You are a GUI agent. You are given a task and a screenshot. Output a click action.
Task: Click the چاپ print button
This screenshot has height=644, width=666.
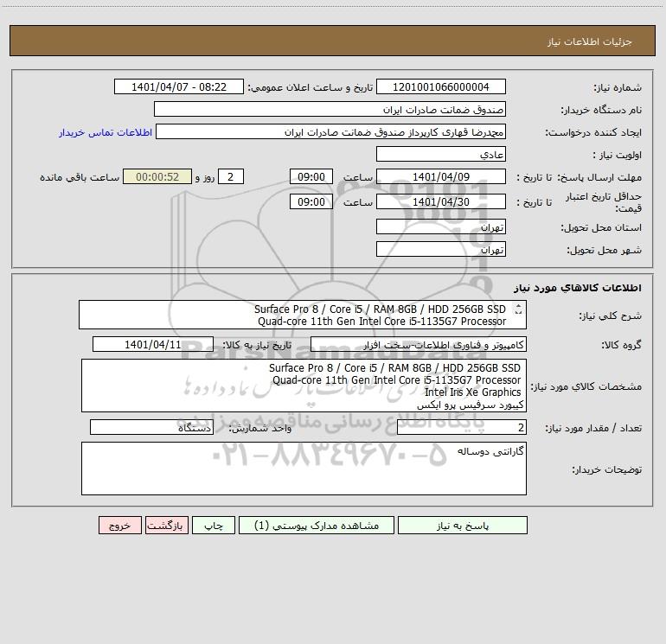click(x=214, y=525)
